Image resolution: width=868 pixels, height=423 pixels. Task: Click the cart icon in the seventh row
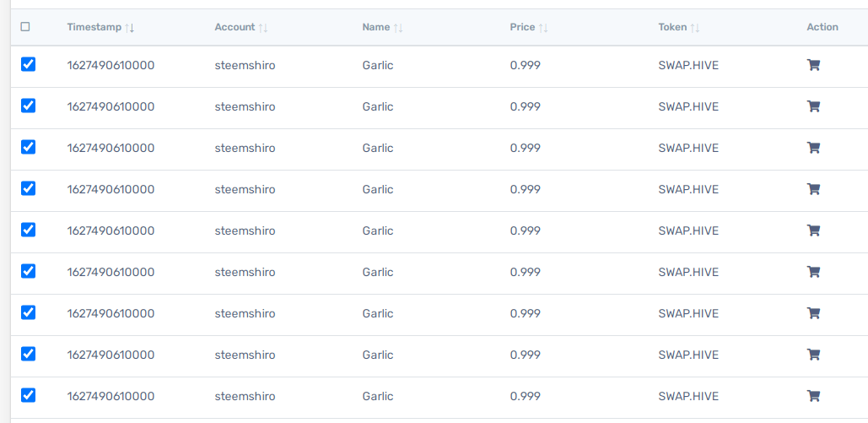click(x=813, y=314)
